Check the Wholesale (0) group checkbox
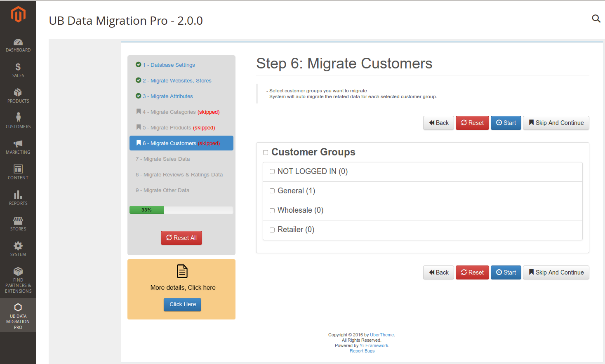This screenshot has width=605, height=364. pos(272,211)
